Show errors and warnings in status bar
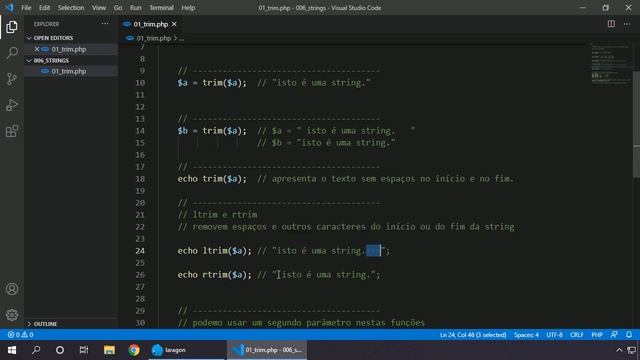 (x=20, y=335)
